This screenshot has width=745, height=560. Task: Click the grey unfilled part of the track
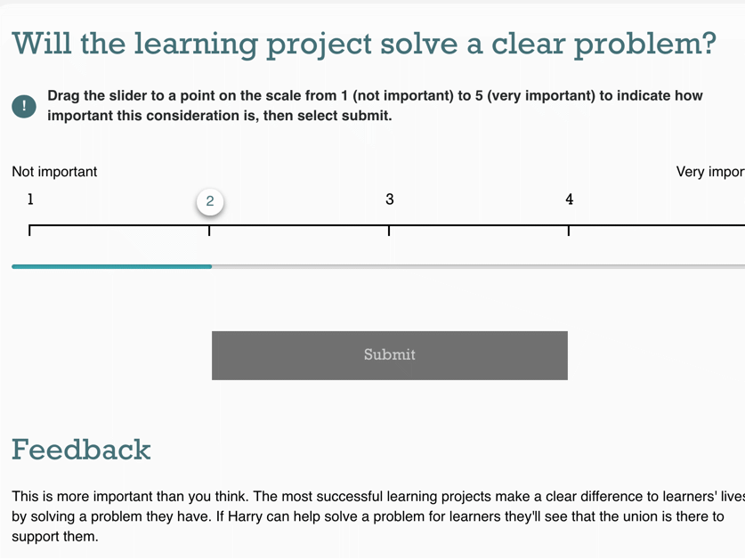point(479,267)
